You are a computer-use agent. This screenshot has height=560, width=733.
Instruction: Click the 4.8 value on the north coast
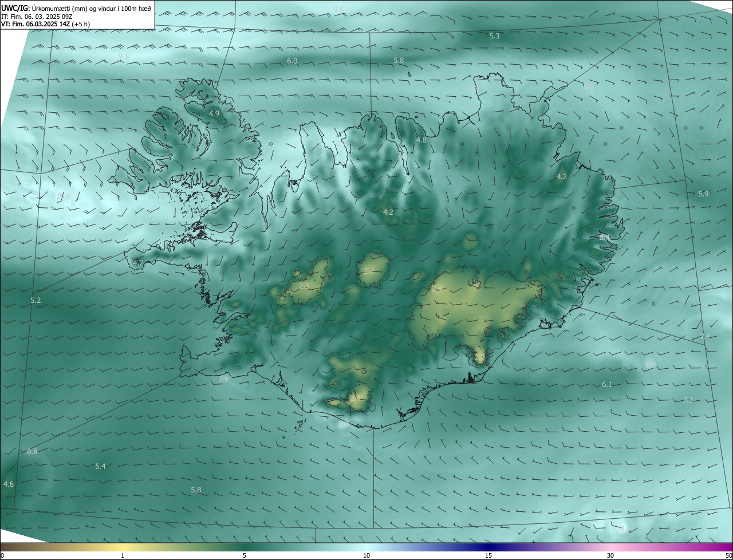point(421,140)
